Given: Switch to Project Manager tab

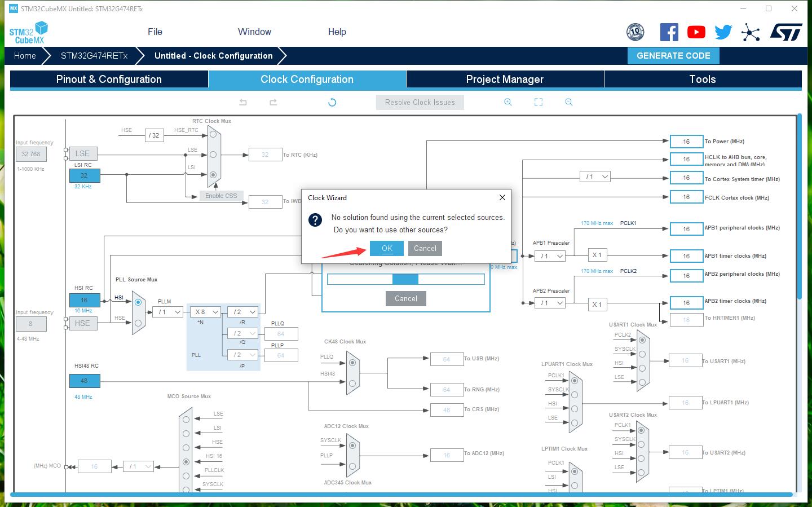Looking at the screenshot, I should [x=505, y=80].
